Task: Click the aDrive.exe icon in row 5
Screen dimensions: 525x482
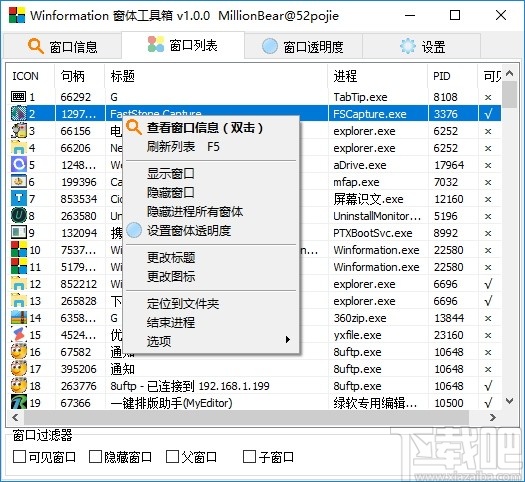Action: (x=18, y=165)
